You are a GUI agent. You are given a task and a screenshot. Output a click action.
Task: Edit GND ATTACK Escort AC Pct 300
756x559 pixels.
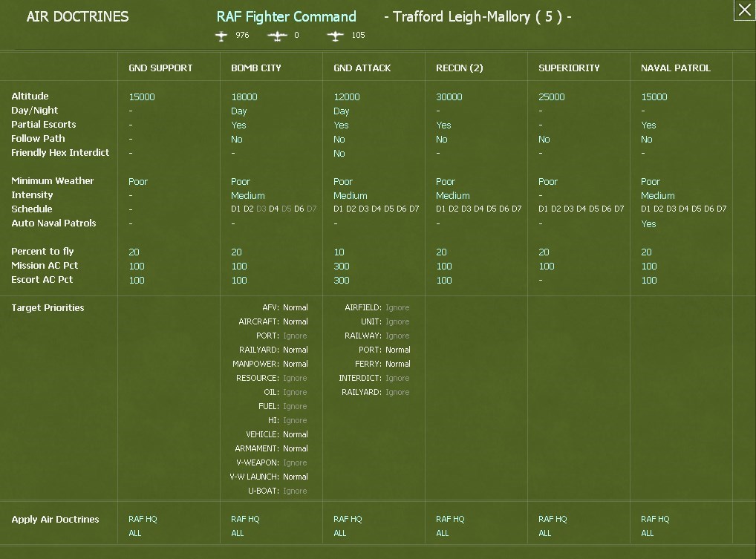tap(342, 280)
